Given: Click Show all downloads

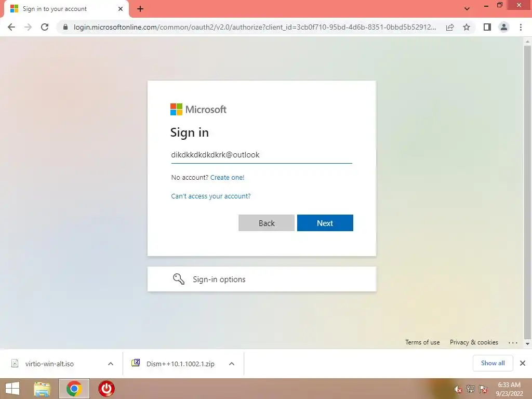Looking at the screenshot, I should click(493, 363).
